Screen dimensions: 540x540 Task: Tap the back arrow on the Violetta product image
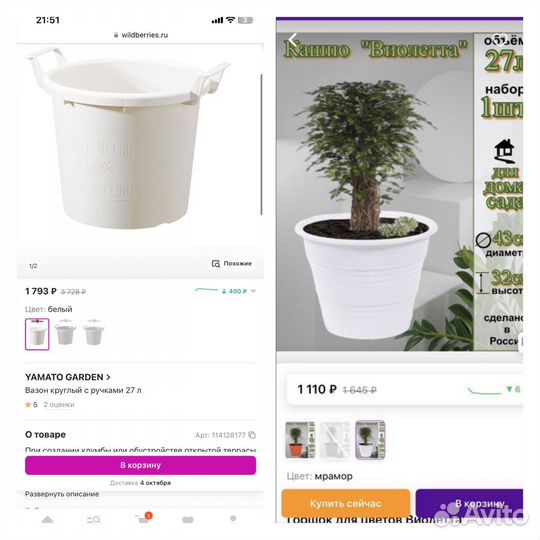point(293,40)
